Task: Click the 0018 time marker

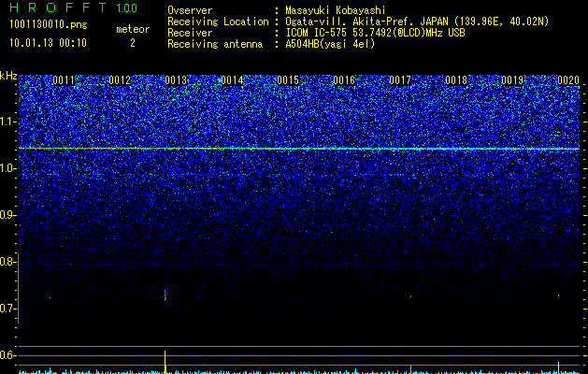Action: coord(456,80)
